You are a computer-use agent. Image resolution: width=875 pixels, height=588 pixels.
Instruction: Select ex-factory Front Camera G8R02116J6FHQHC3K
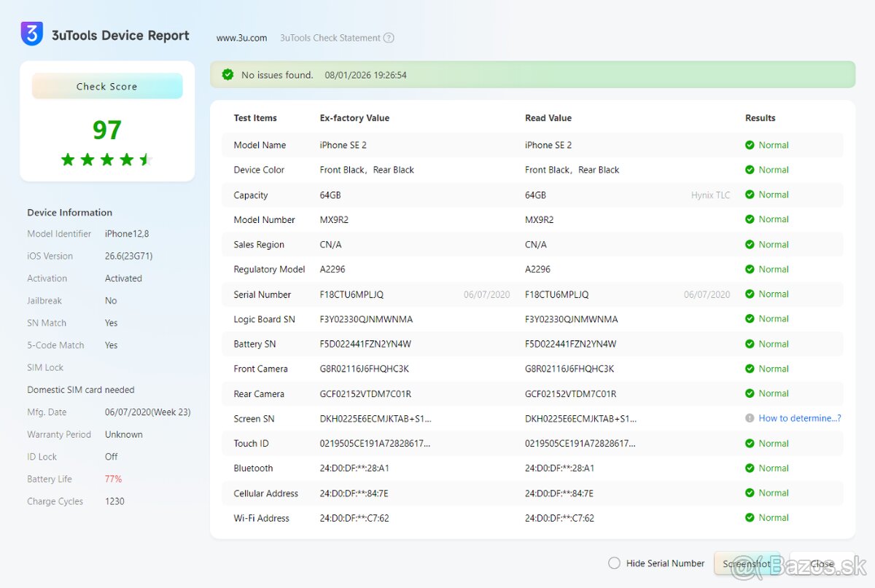coord(365,369)
